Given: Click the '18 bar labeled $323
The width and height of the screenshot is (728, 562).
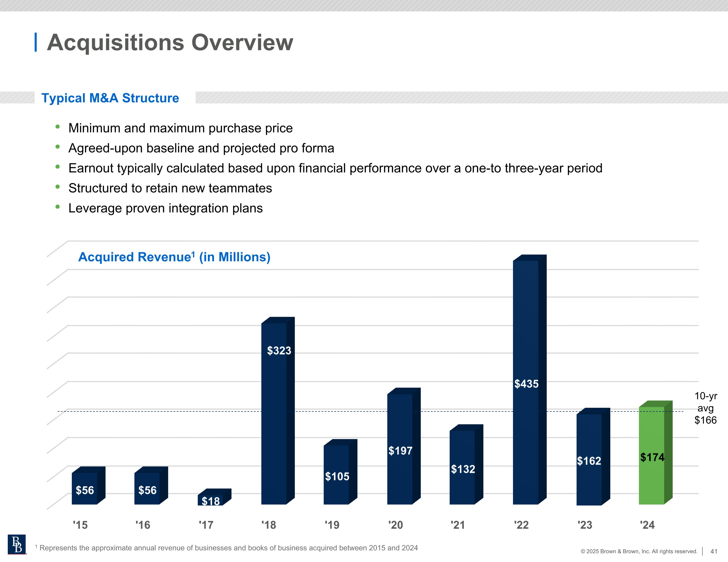Looking at the screenshot, I should [x=274, y=414].
